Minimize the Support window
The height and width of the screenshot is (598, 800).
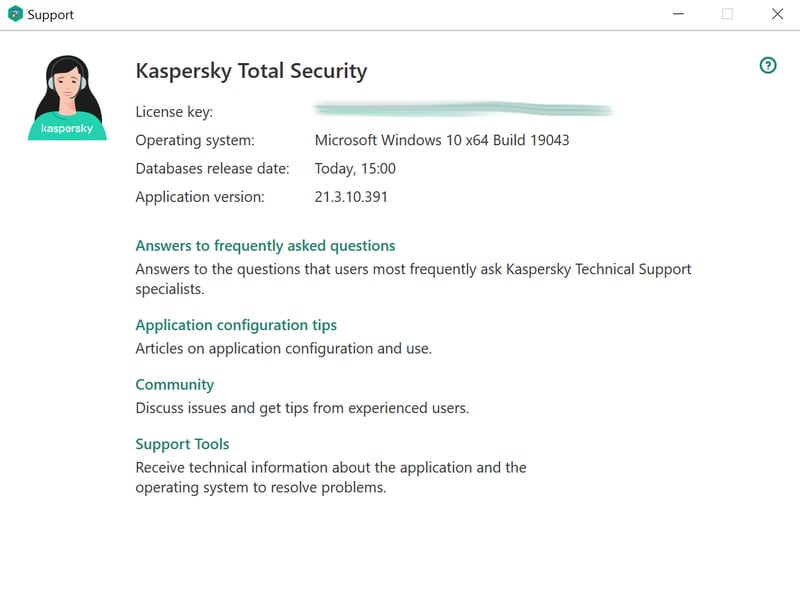pyautogui.click(x=678, y=14)
